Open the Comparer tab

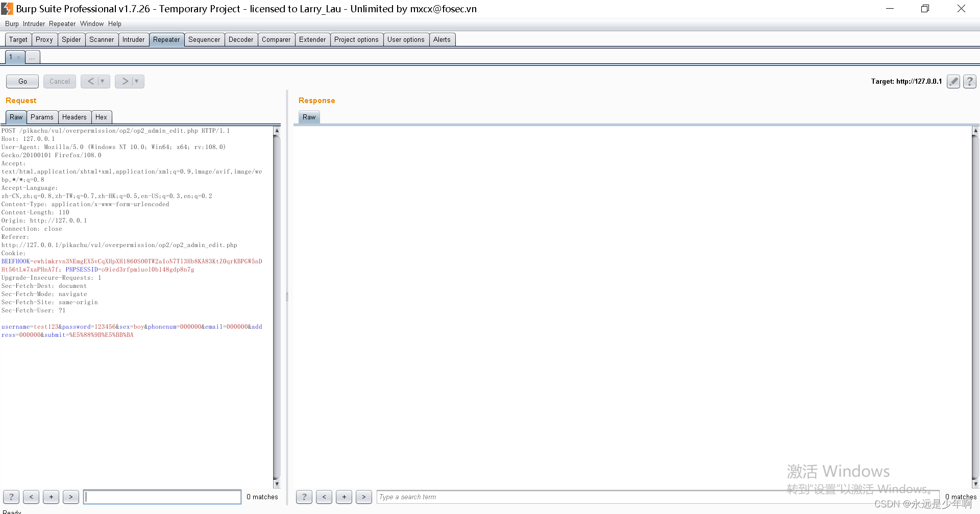(x=276, y=39)
